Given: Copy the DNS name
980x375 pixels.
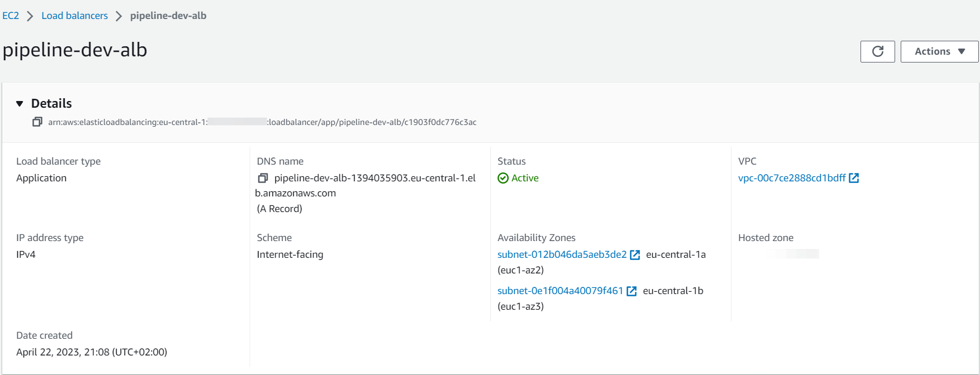Looking at the screenshot, I should click(x=263, y=178).
